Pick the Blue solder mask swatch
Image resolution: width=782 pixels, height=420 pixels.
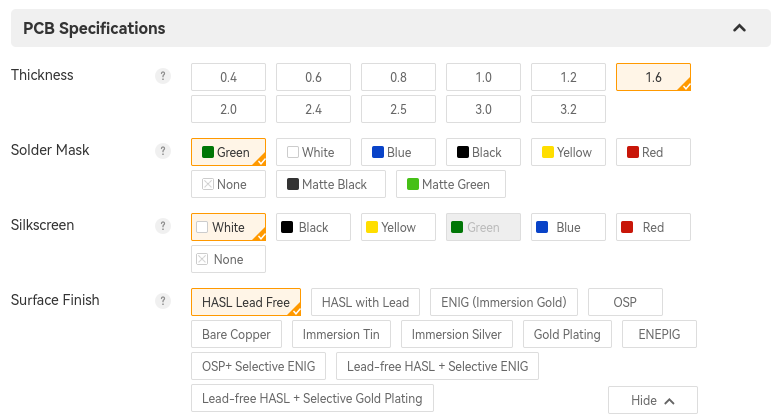(398, 152)
